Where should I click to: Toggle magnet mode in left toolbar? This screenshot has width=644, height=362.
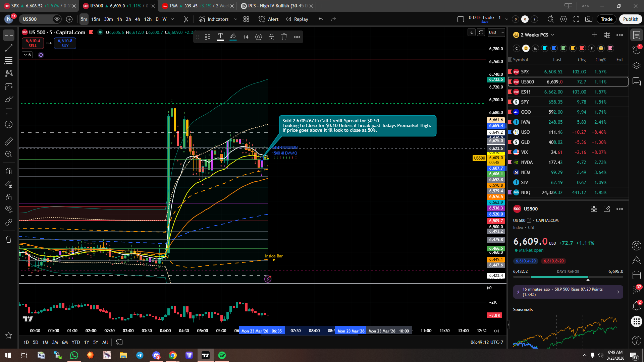[x=9, y=171]
